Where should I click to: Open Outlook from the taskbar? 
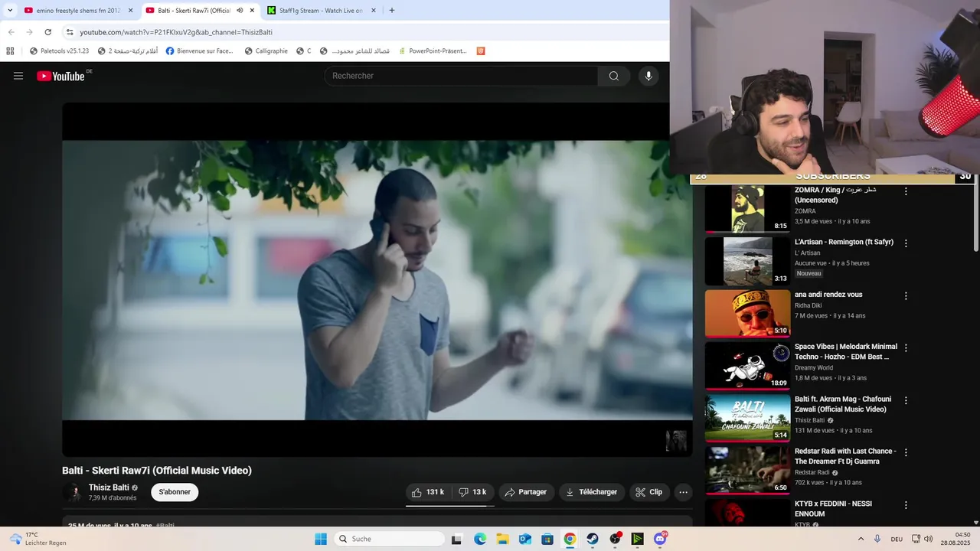point(525,539)
